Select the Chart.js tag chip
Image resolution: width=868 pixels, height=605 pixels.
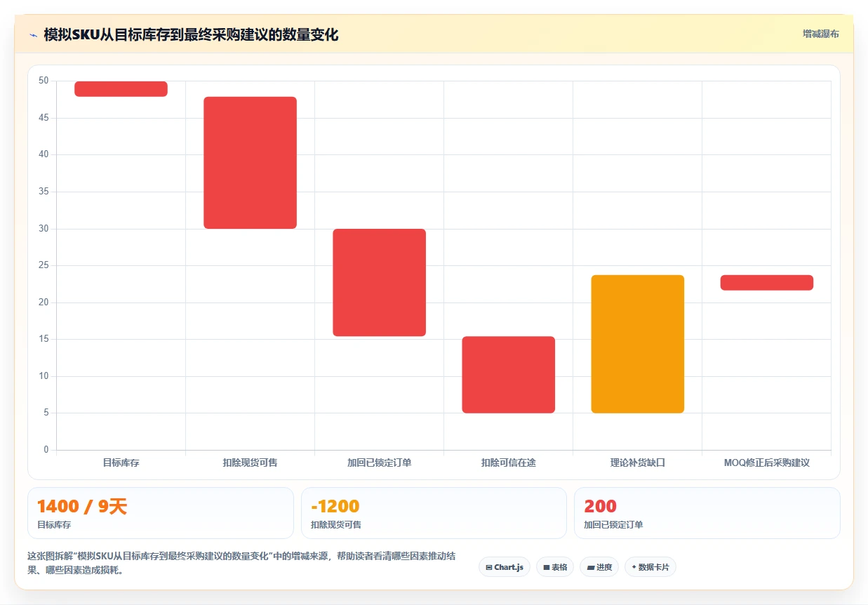[504, 567]
